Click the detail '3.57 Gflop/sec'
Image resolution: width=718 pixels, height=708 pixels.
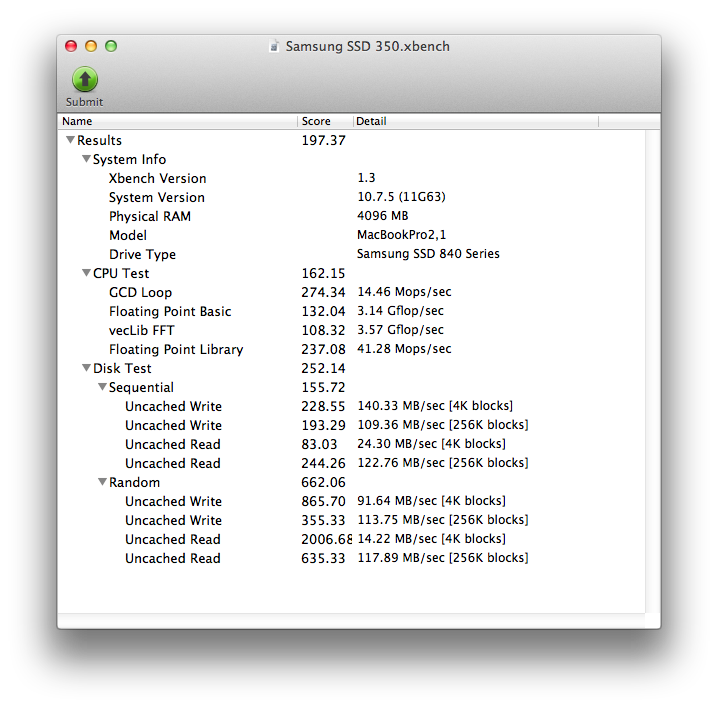400,330
